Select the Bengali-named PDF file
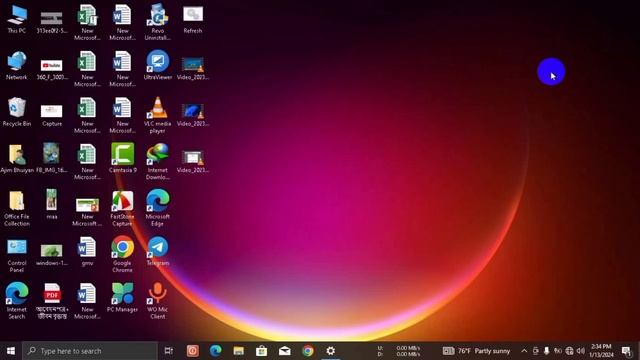The height and width of the screenshot is (360, 640). coord(52,301)
